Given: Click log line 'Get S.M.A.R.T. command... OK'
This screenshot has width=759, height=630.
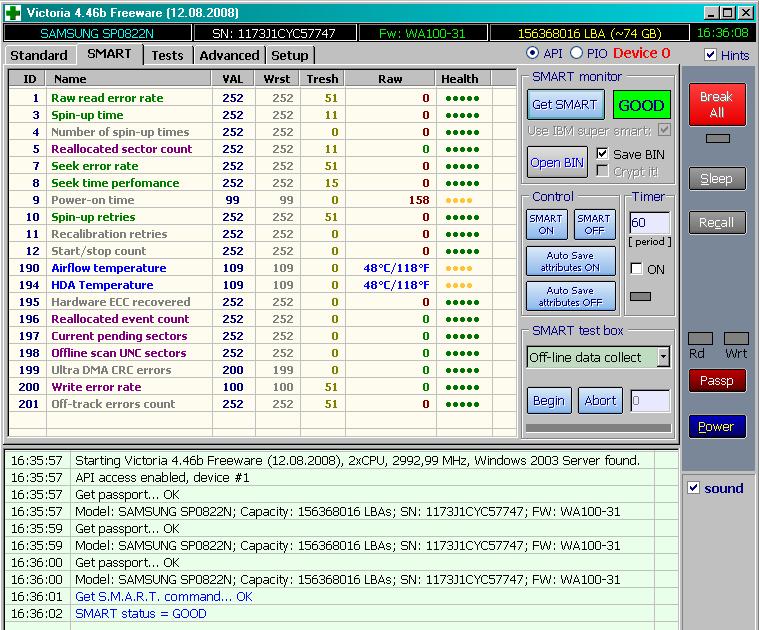Looking at the screenshot, I should tap(164, 597).
